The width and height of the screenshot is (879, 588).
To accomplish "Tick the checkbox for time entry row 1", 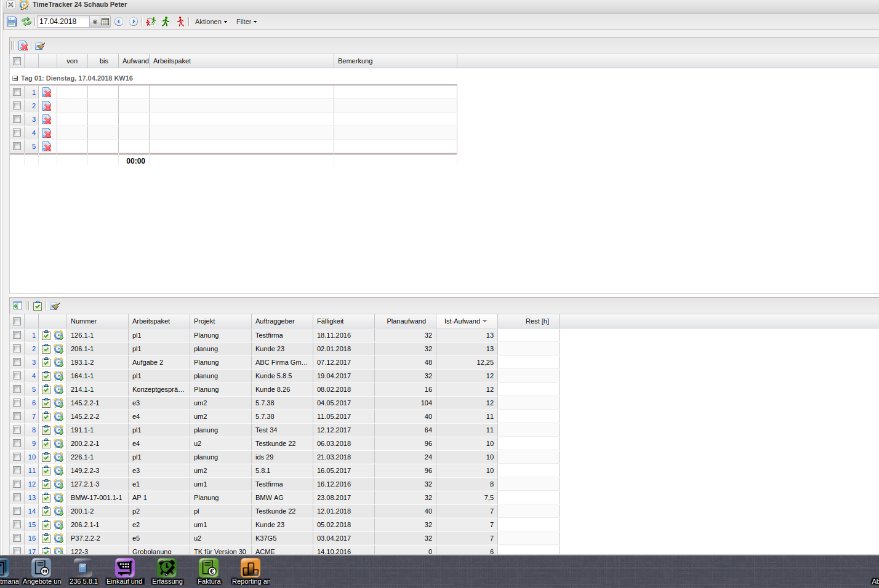I will point(17,92).
